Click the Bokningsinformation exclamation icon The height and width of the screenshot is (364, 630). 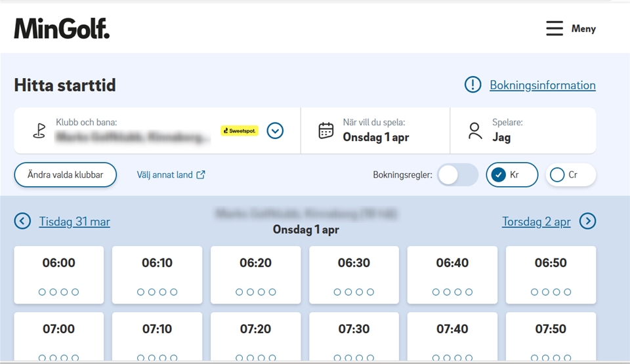[472, 85]
